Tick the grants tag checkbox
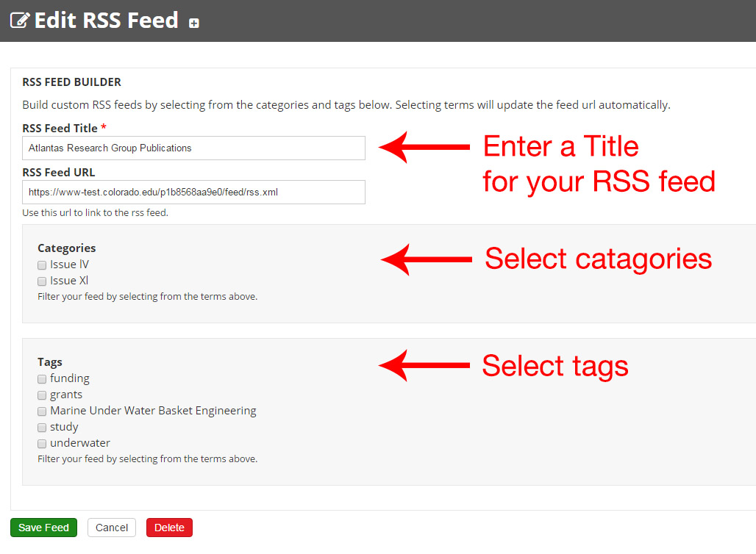Image resolution: width=756 pixels, height=554 pixels. (42, 395)
